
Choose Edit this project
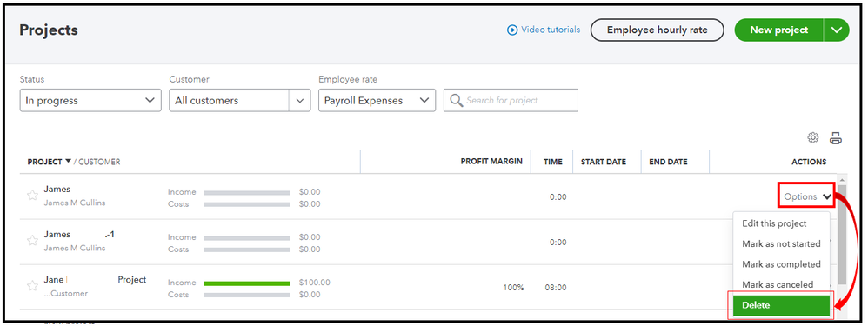(x=774, y=223)
